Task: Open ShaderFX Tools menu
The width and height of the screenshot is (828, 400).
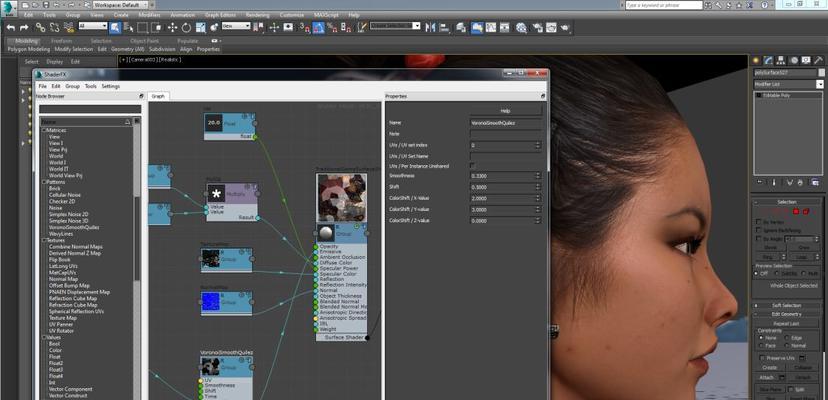Action: coord(91,86)
